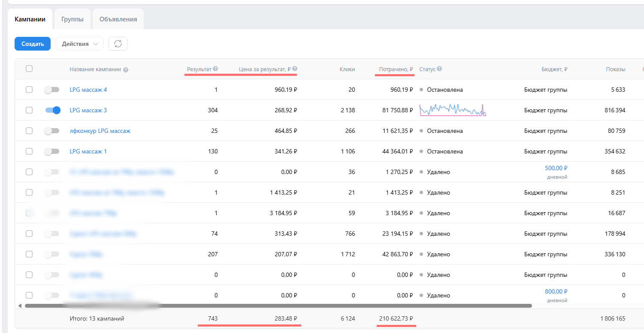Click the Итого: 13 кампаний summary text
Image resolution: width=644 pixels, height=333 pixels.
(97, 318)
